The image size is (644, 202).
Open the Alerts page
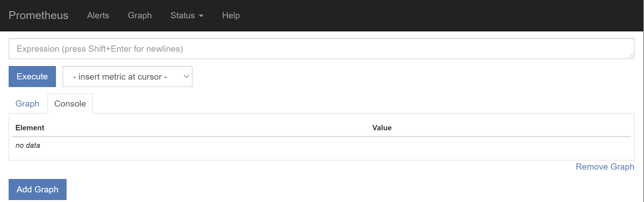pos(98,16)
